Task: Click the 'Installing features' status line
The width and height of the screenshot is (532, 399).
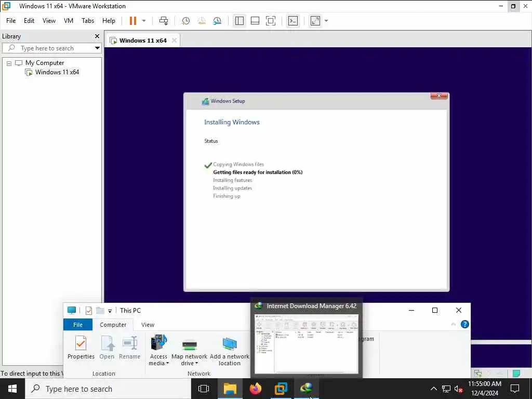Action: click(x=232, y=180)
